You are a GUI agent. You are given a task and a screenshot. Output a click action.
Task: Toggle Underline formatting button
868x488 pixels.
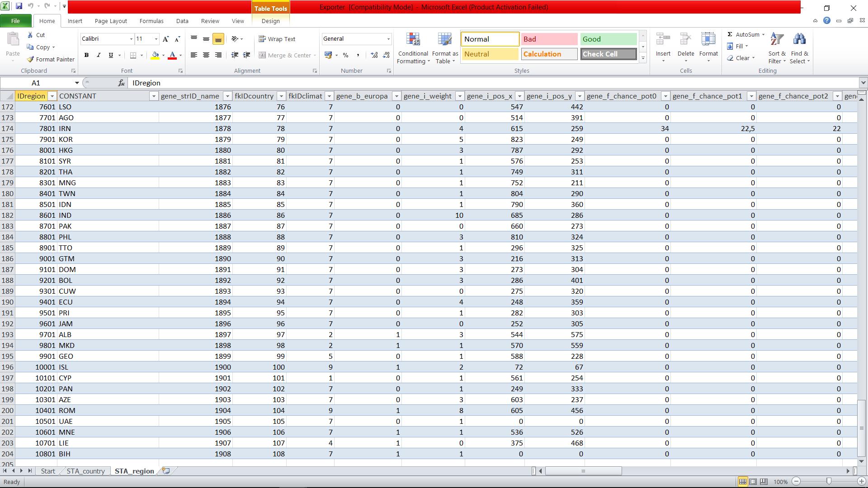click(x=111, y=55)
